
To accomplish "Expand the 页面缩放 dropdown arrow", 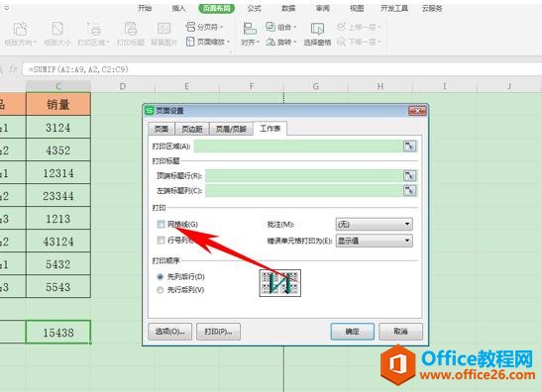I will pos(229,43).
